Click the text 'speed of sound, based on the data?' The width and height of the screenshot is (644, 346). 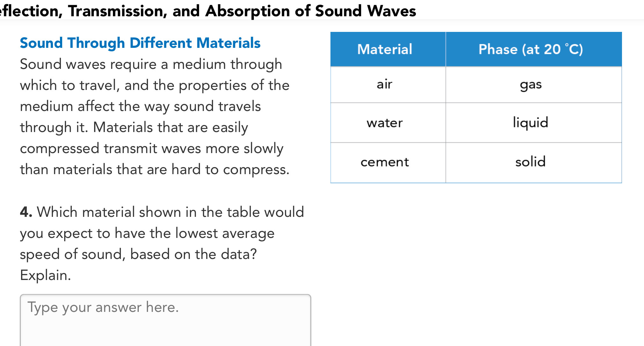click(138, 254)
